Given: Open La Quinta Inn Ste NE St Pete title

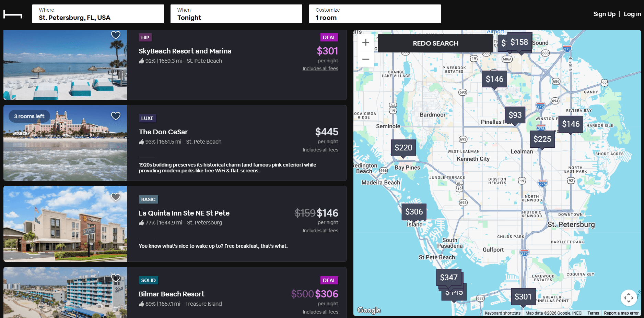Looking at the screenshot, I should (x=184, y=213).
